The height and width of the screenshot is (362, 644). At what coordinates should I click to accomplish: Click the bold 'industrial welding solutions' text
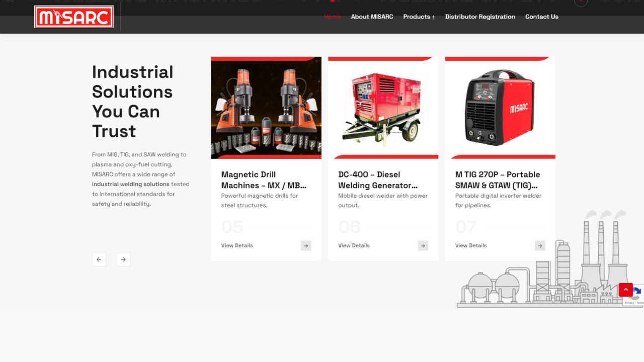tap(131, 184)
